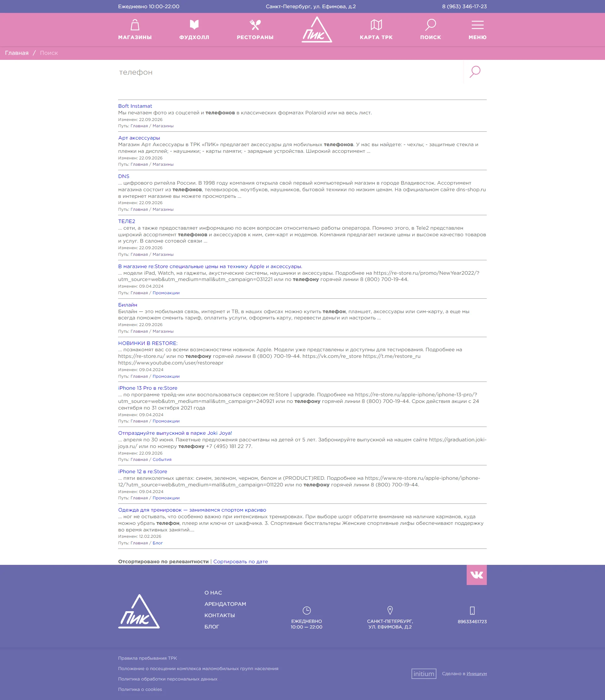The image size is (605, 700).
Task: Click the initium logo in footer
Action: point(424,674)
